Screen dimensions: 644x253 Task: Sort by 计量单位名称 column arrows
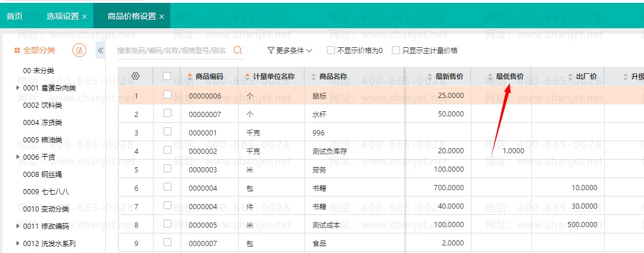(247, 77)
